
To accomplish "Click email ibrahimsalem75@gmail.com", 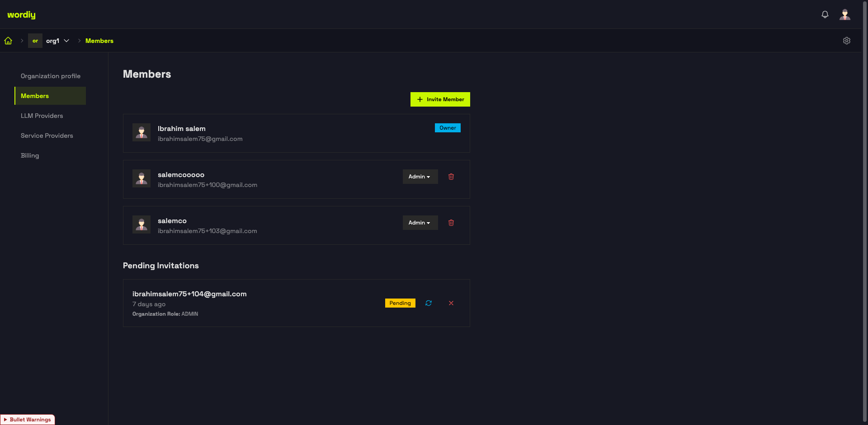I will (200, 139).
